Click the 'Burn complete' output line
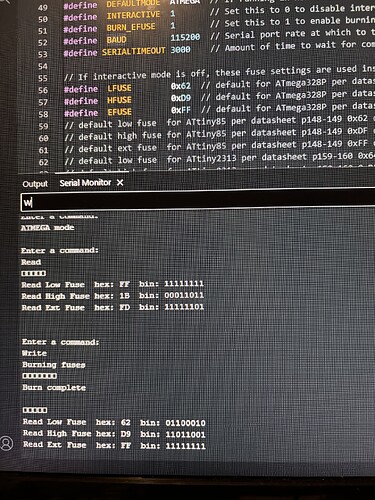375x500 pixels. (x=54, y=388)
